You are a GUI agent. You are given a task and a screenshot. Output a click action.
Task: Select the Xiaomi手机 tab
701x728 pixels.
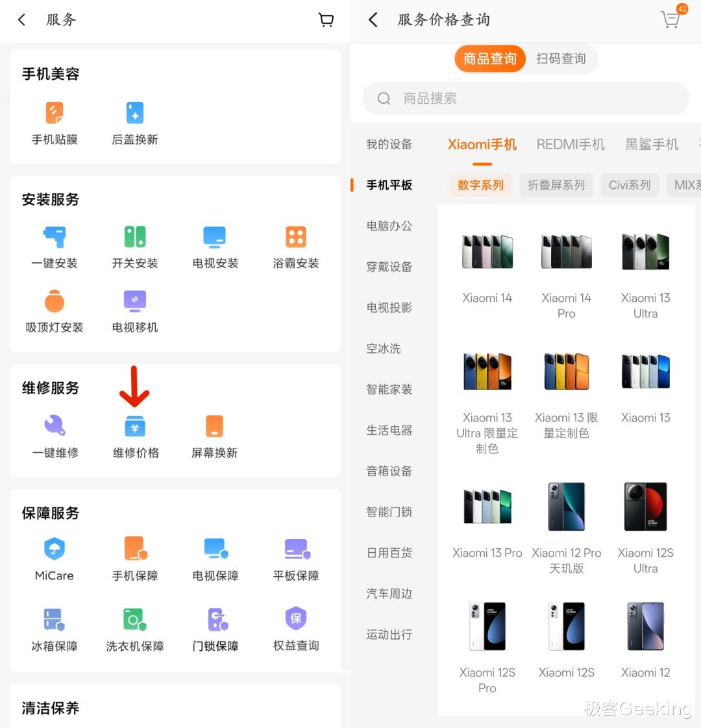(x=482, y=145)
